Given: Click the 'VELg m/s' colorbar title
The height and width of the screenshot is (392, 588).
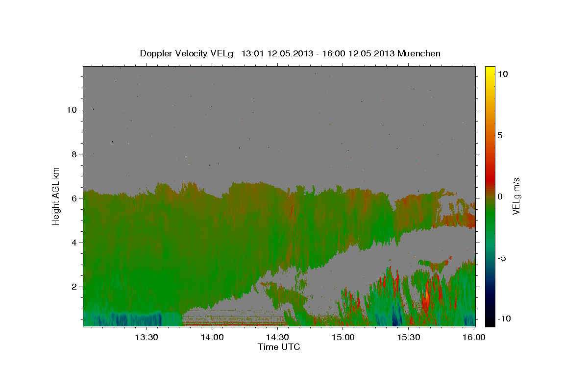Looking at the screenshot, I should pos(516,196).
